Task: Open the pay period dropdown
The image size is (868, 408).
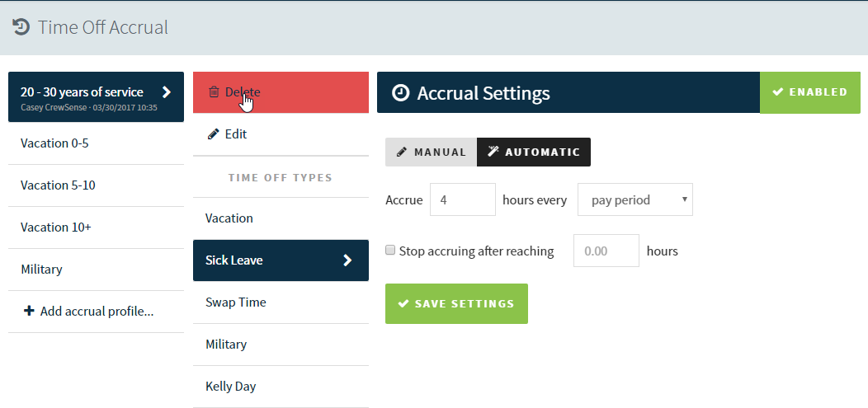Action: (x=635, y=199)
